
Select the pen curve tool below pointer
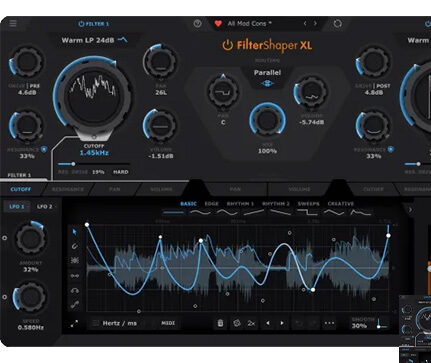coord(75,246)
